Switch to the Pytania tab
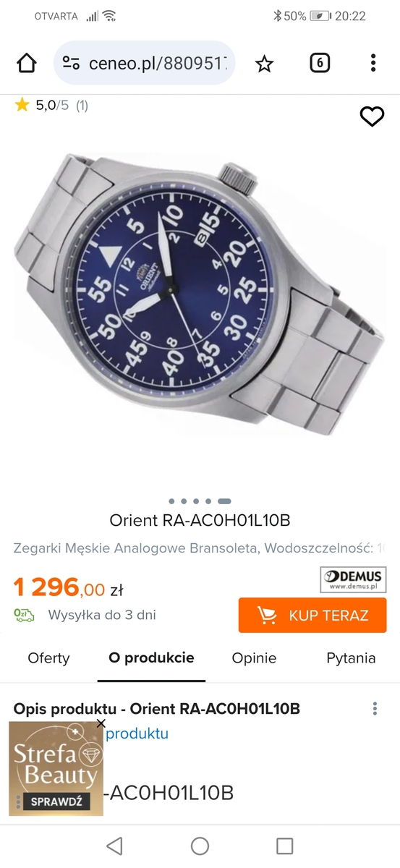 point(351,658)
